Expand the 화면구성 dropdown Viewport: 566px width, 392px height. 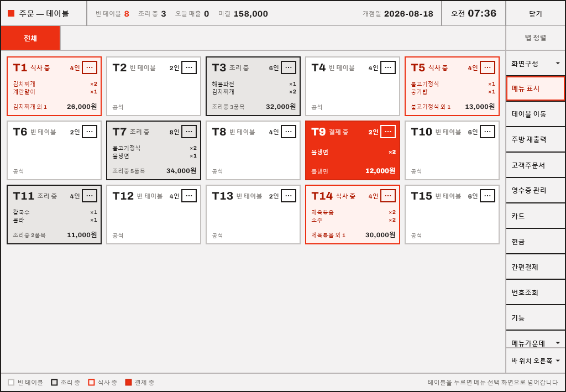coord(535,64)
